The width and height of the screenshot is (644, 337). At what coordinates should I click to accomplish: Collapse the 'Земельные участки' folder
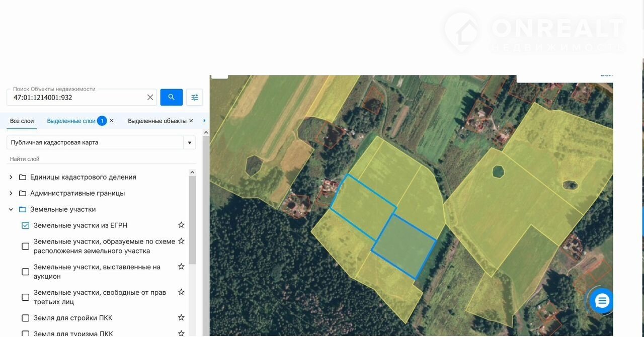click(11, 209)
